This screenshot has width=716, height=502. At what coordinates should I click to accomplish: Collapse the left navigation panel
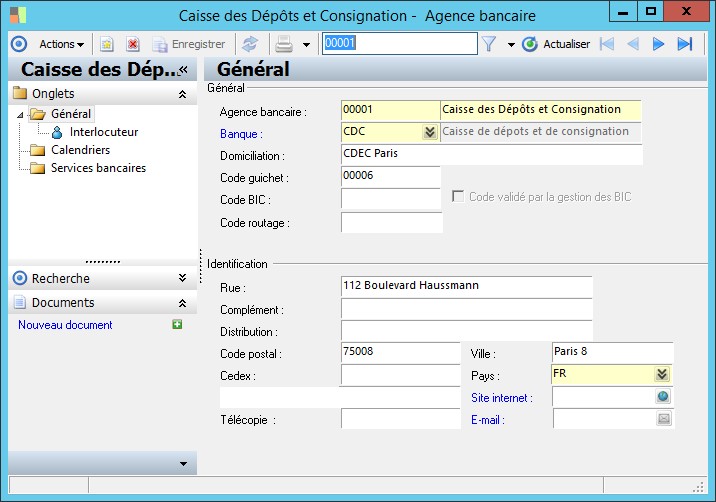click(x=184, y=69)
